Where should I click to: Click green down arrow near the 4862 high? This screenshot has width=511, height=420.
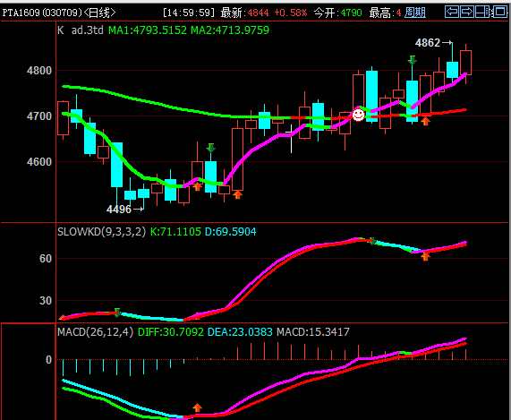(412, 60)
